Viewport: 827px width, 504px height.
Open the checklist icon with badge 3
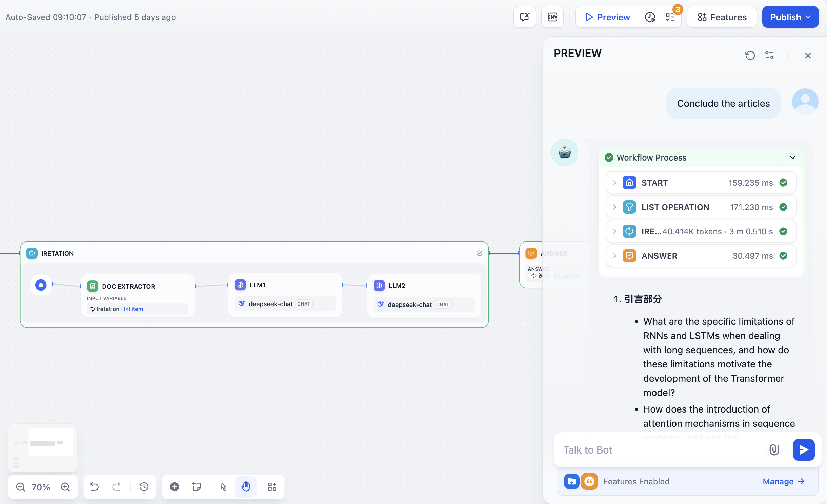[x=670, y=17]
